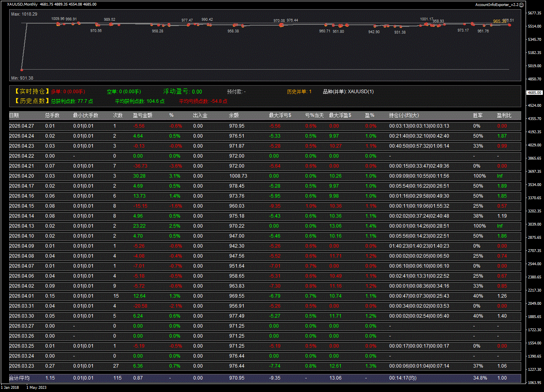Viewport: 544px width, 392px height.
Task: Click the starting red dot at Min 931.38
Action: (x=22, y=70)
